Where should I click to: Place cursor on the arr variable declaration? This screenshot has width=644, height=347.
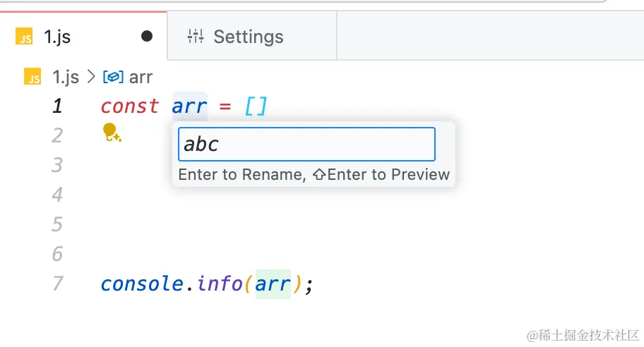(189, 106)
